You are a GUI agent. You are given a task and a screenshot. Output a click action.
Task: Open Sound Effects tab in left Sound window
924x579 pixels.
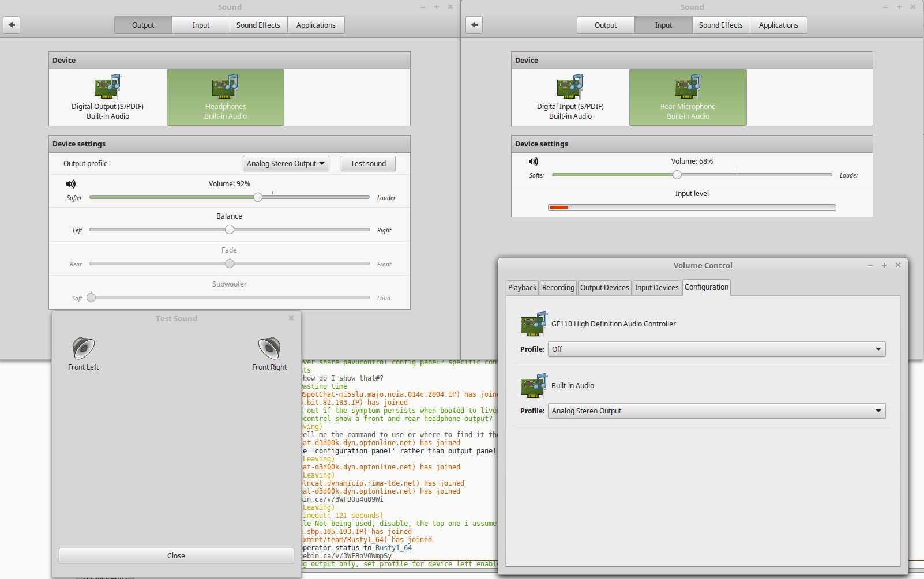(x=258, y=25)
